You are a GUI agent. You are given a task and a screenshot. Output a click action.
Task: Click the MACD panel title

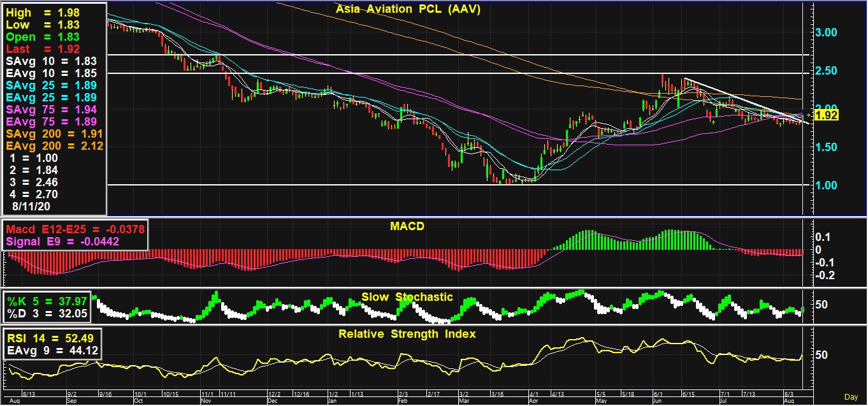(x=408, y=226)
